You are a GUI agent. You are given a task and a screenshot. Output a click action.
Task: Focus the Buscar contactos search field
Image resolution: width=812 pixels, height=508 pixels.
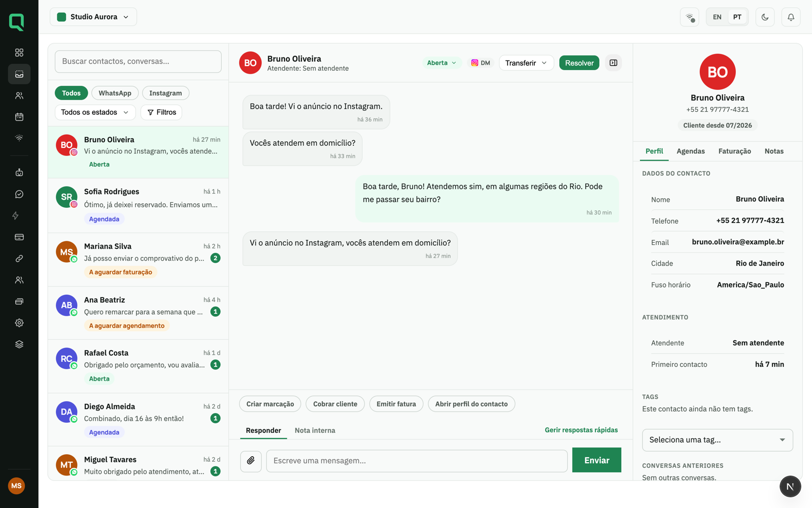coord(138,61)
